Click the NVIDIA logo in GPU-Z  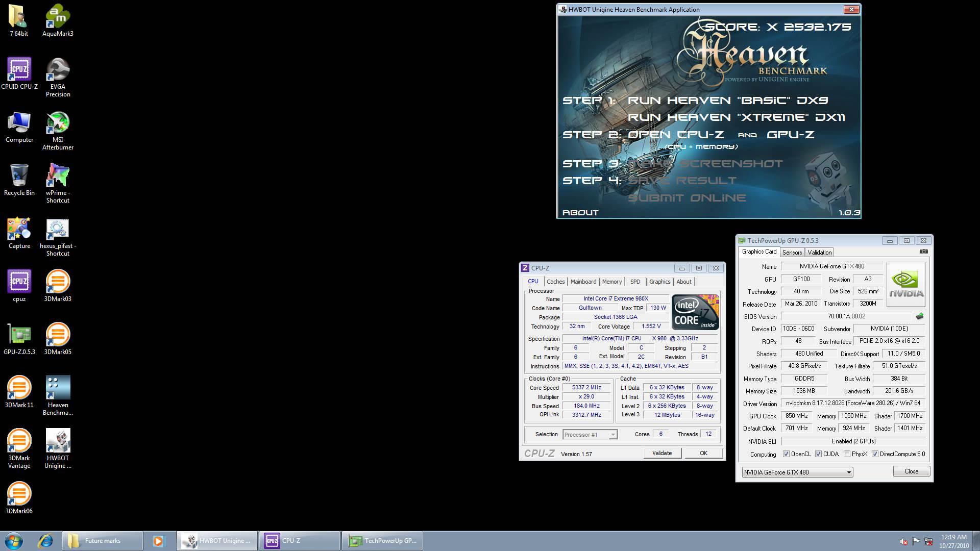point(906,284)
